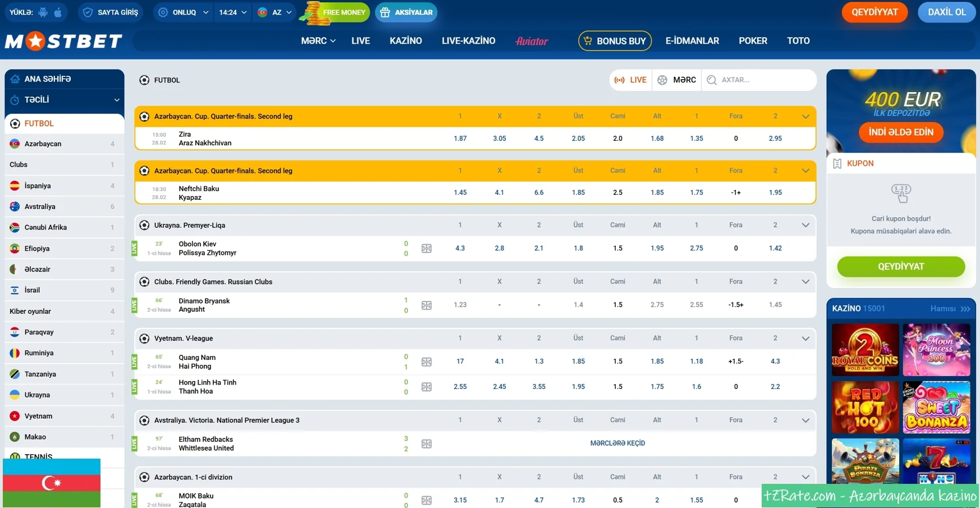Click the Android download icon

pyautogui.click(x=43, y=12)
